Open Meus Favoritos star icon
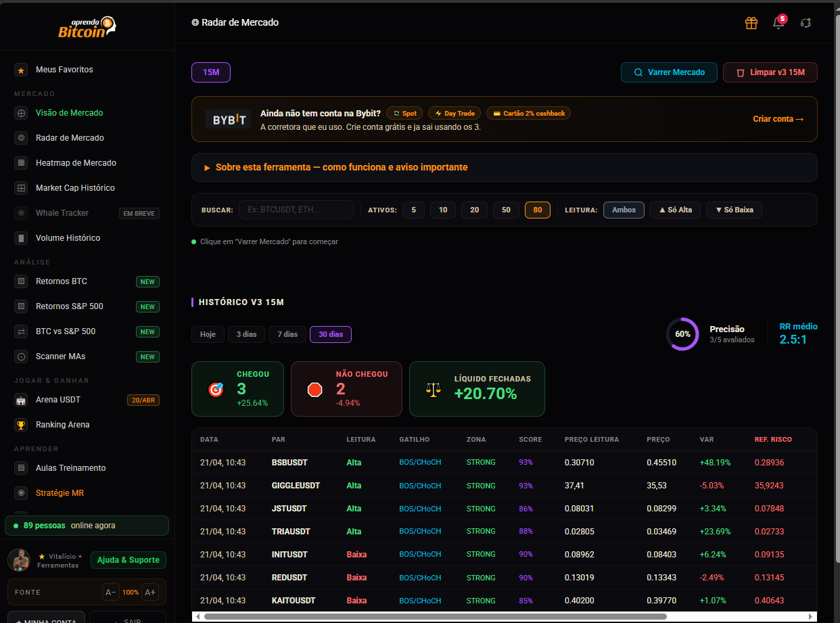The image size is (840, 623). coord(21,70)
